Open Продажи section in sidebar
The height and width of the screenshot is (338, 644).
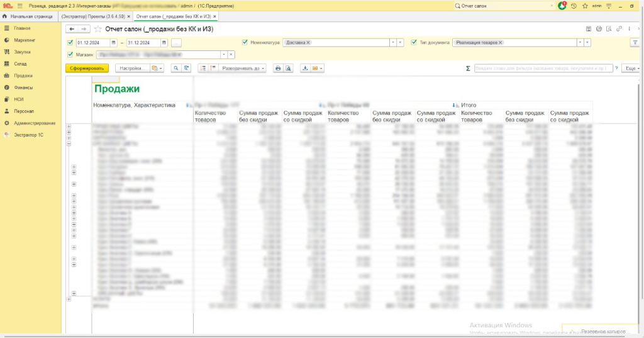pos(23,76)
